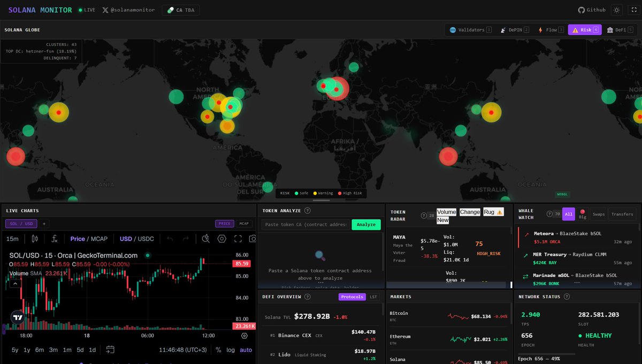Select the Risk globe tab

click(585, 30)
